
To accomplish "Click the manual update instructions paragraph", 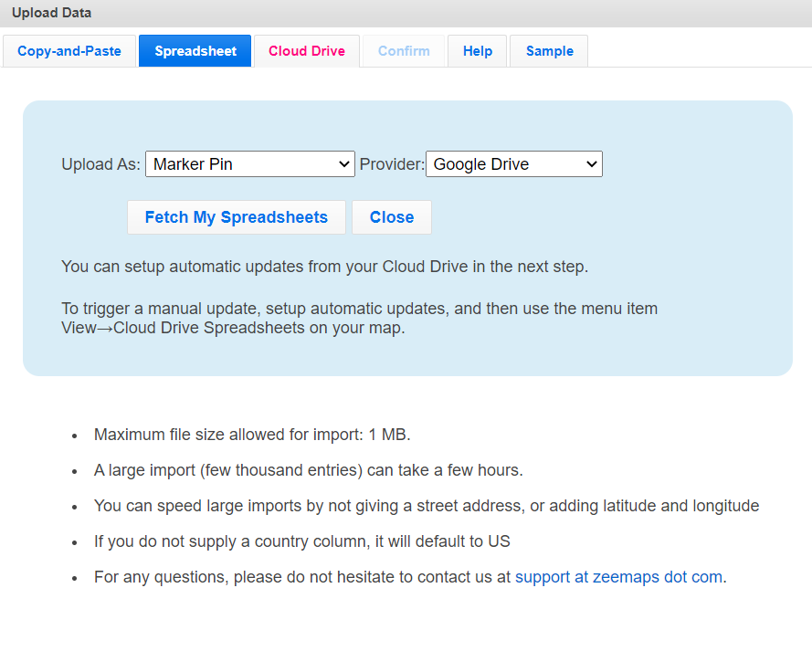I will coord(359,319).
